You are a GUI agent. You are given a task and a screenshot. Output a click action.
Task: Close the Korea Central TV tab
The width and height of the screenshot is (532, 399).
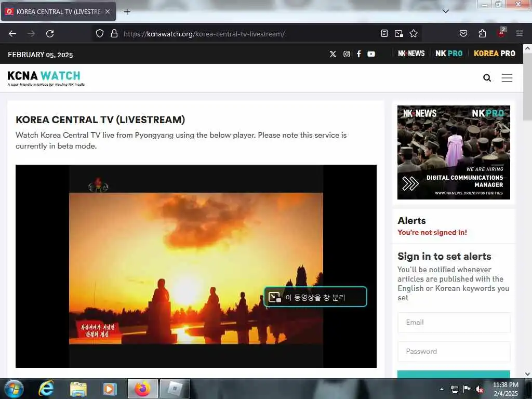[108, 11]
